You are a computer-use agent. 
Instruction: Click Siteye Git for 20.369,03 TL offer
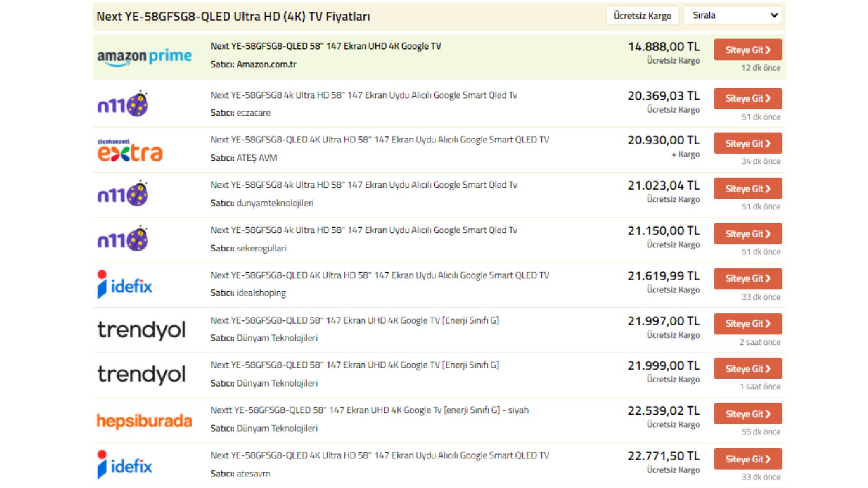pyautogui.click(x=748, y=99)
